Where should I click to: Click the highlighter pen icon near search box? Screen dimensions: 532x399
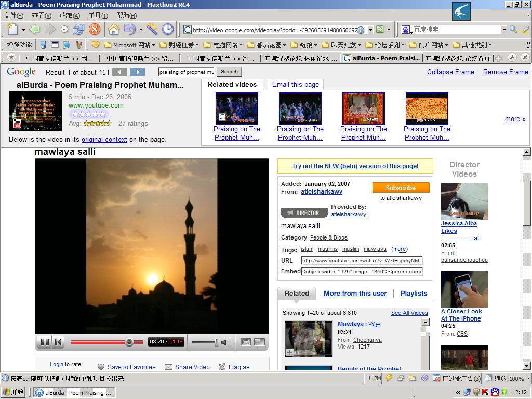(x=526, y=30)
